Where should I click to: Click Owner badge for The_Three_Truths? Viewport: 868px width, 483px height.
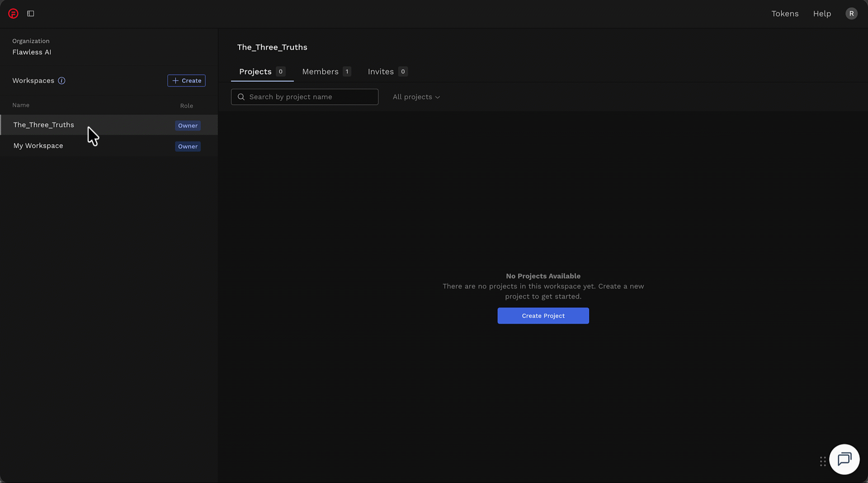coord(188,126)
